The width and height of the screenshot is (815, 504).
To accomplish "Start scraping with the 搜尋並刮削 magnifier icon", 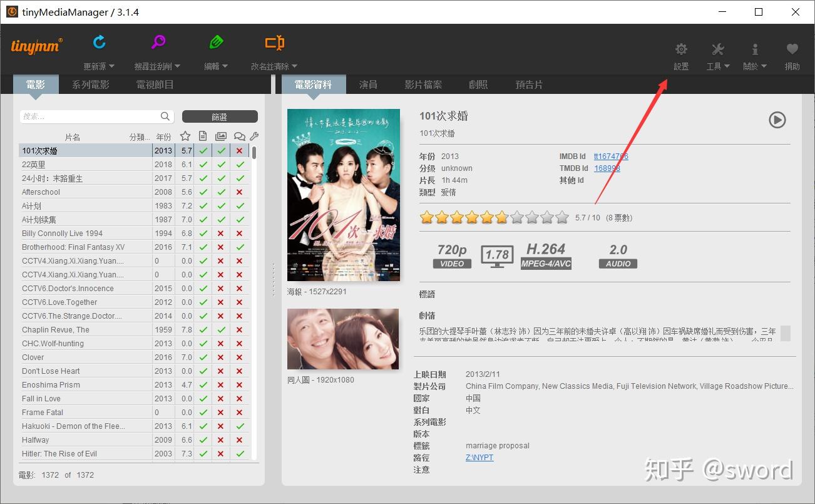I will click(x=158, y=43).
